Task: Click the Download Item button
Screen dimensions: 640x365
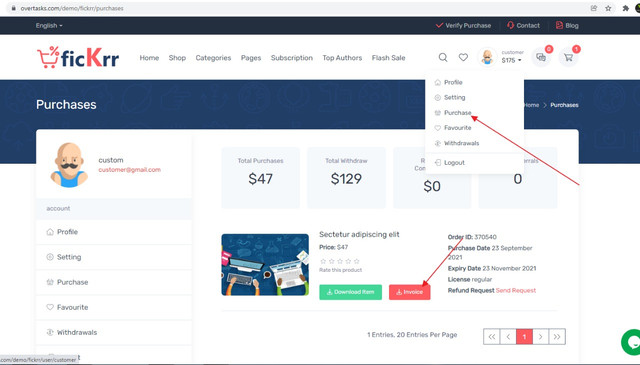Action: click(350, 292)
